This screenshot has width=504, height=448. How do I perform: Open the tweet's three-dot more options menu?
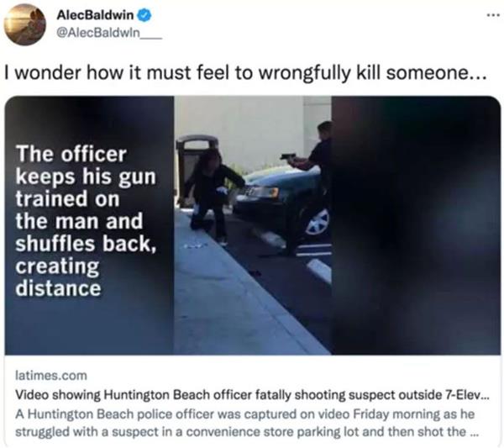pos(494,15)
